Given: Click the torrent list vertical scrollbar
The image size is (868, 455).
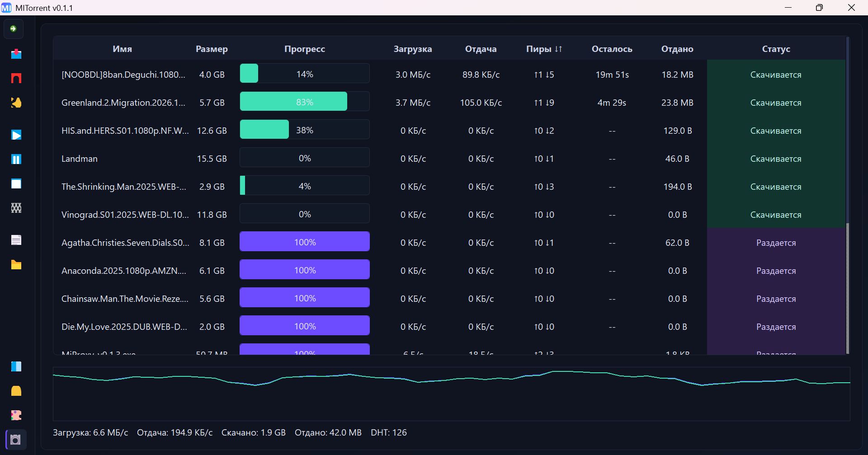Looking at the screenshot, I should coord(848,136).
